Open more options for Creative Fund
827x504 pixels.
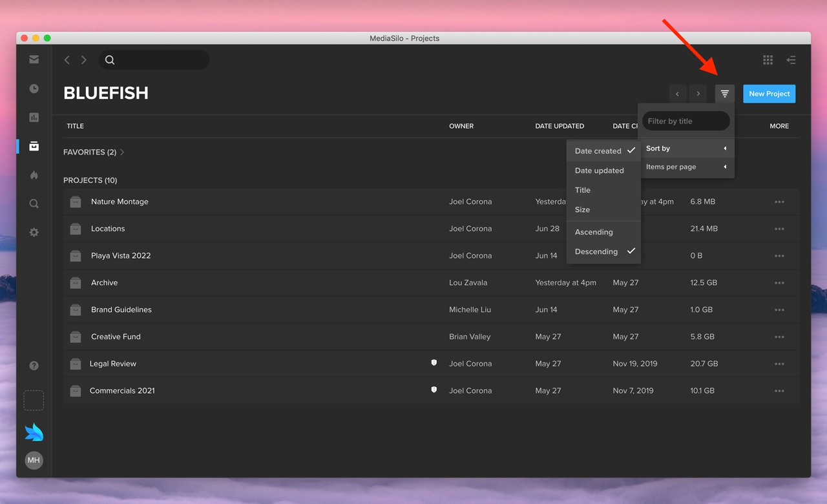pyautogui.click(x=779, y=337)
